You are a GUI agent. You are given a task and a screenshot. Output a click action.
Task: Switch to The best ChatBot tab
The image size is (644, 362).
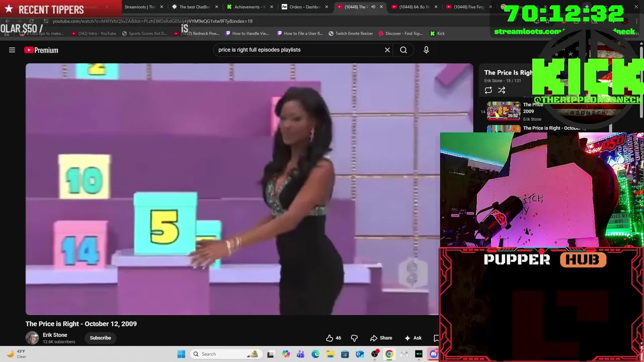[x=194, y=7]
